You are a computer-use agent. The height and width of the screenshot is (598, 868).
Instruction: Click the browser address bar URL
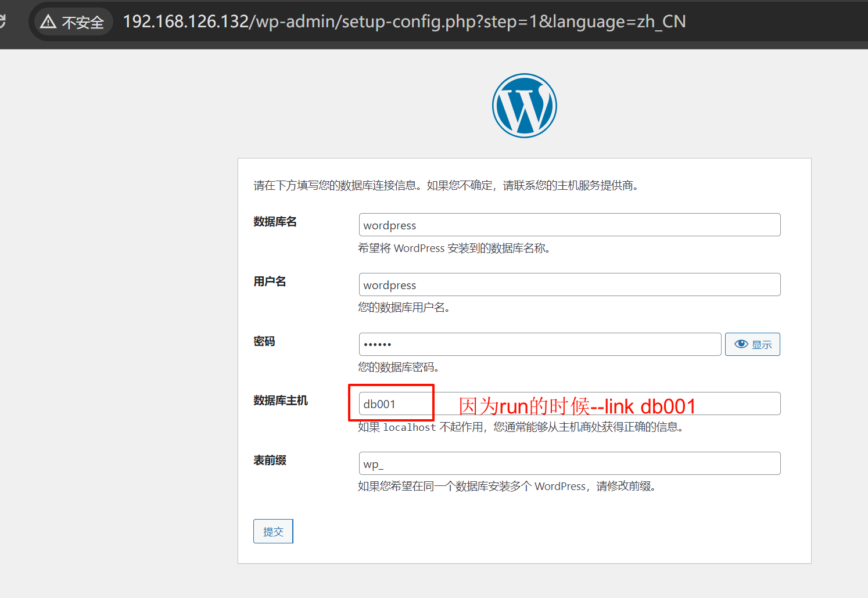coord(404,22)
